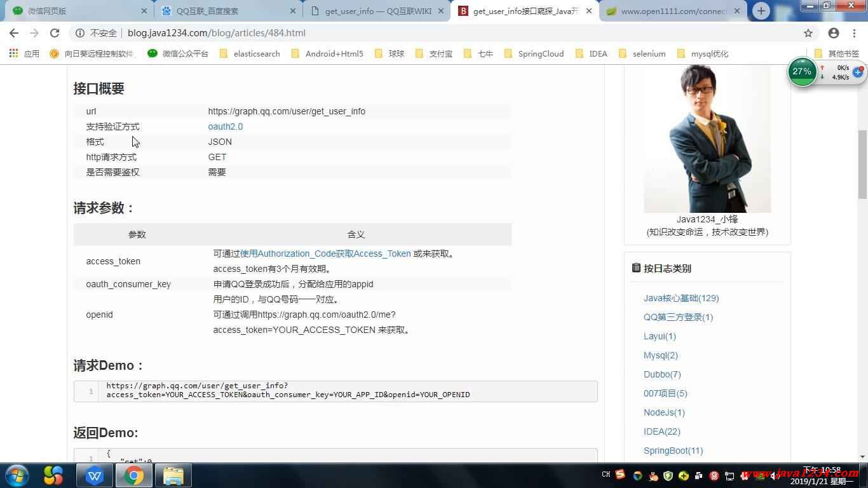Open the Chrome three-dot menu

(x=854, y=33)
